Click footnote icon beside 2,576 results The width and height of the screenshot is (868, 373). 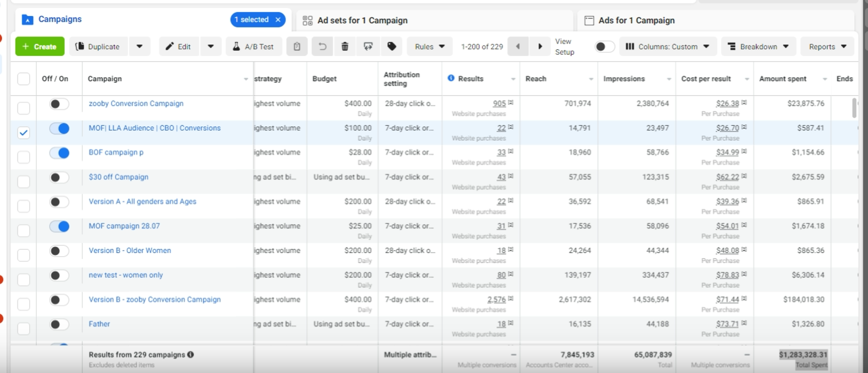pyautogui.click(x=510, y=299)
